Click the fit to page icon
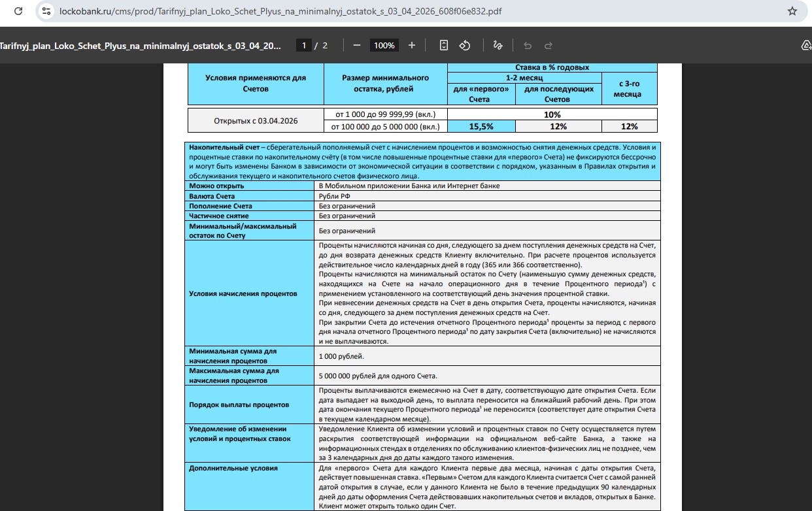The image size is (812, 511). tap(444, 45)
